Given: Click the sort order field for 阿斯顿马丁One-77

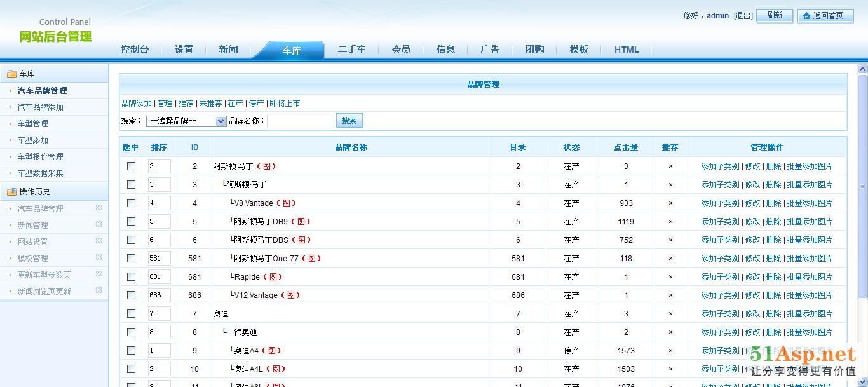Looking at the screenshot, I should (159, 258).
